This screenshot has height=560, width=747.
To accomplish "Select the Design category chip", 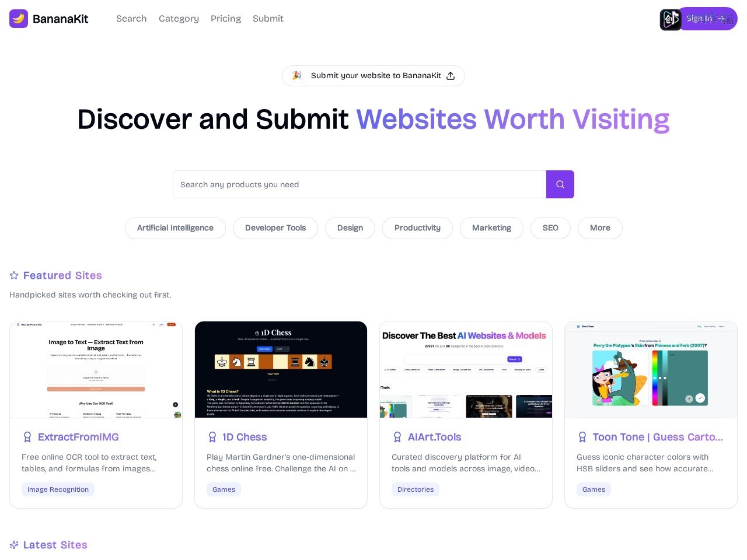I will 350,228.
